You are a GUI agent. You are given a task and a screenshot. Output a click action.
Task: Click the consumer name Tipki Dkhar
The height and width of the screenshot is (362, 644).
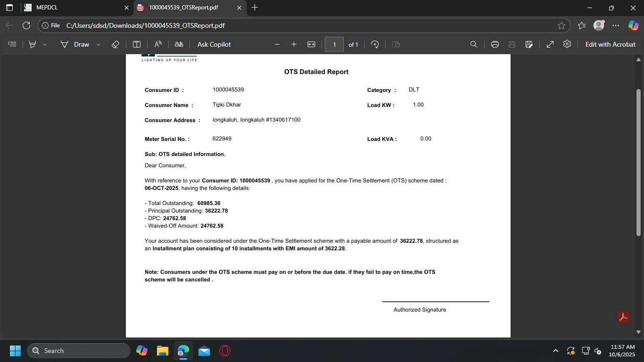point(227,105)
